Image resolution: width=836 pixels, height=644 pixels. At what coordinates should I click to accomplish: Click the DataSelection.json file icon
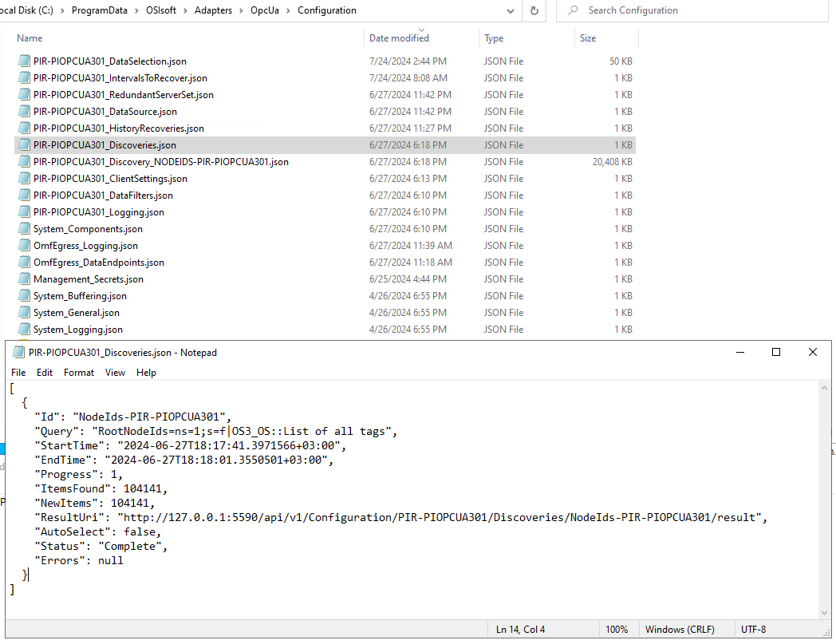(x=24, y=61)
